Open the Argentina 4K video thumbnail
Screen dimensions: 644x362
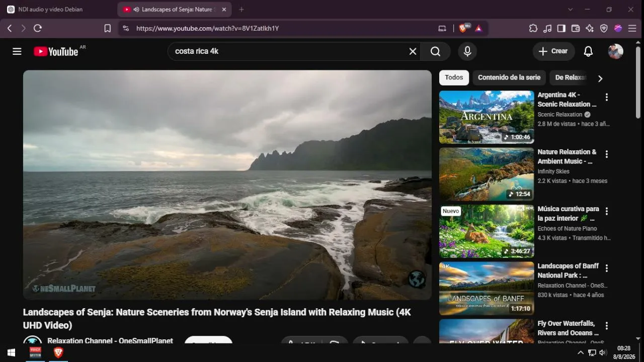point(487,117)
